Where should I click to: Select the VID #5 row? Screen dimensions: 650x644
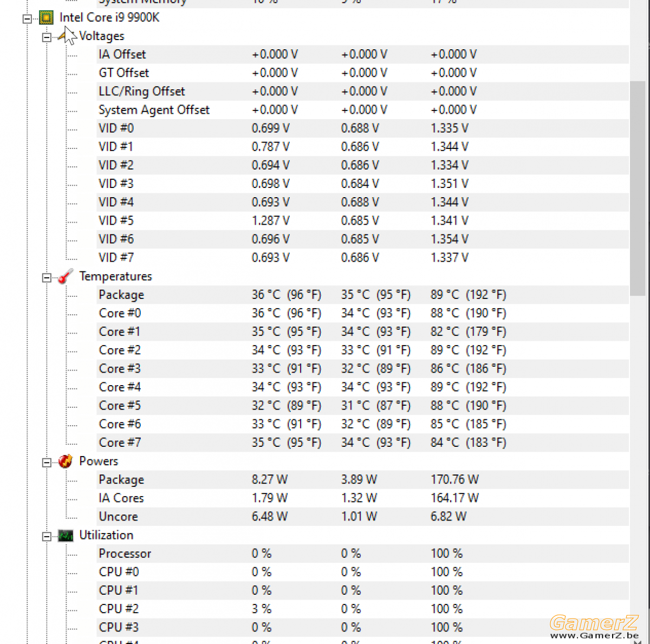(x=362, y=220)
